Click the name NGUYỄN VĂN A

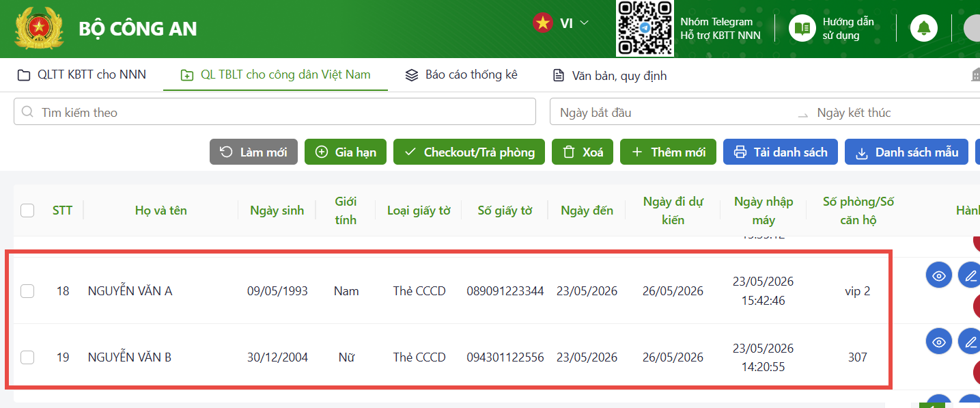130,291
